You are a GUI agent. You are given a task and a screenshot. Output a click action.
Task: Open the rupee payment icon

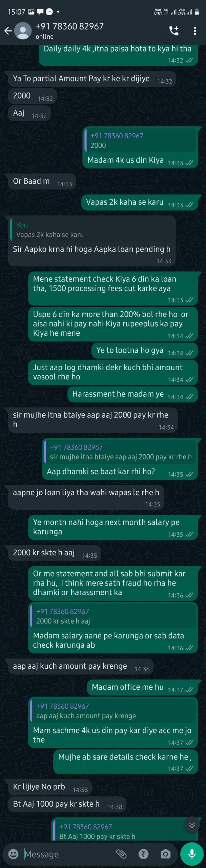click(144, 853)
